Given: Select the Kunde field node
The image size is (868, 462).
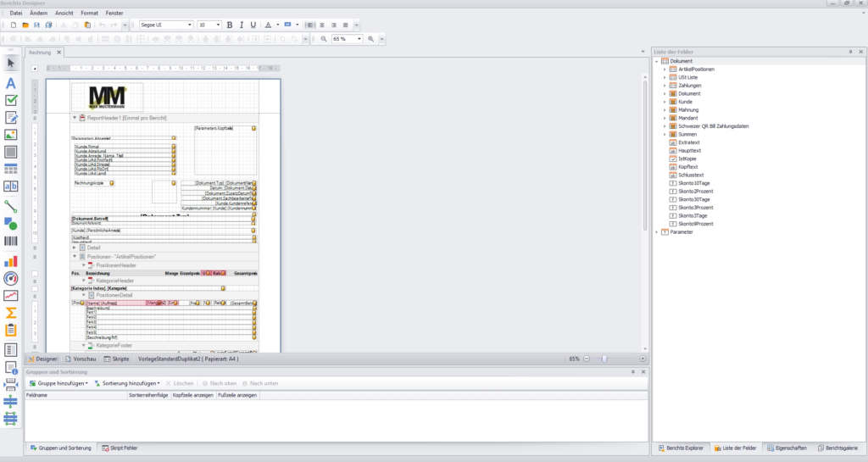Looking at the screenshot, I should pyautogui.click(x=685, y=102).
